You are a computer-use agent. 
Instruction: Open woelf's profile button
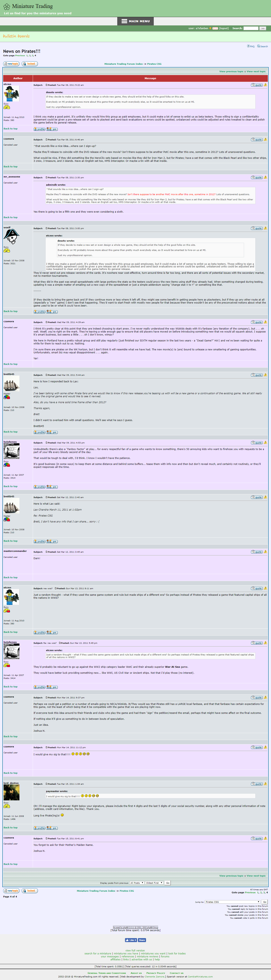point(39,312)
